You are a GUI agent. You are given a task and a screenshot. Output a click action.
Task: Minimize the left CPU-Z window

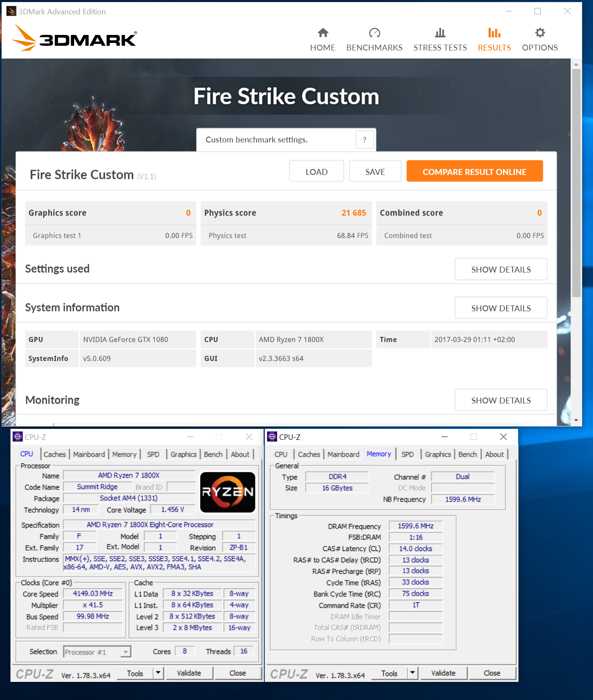190,437
